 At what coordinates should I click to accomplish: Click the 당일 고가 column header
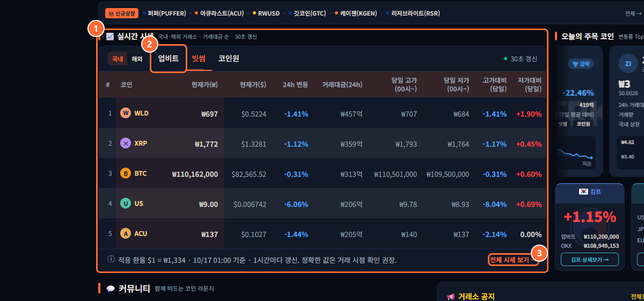[404, 84]
